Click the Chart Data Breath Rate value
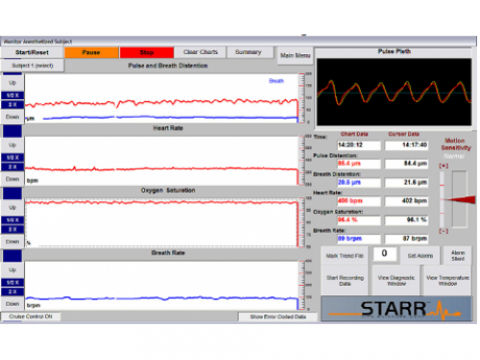The height and width of the screenshot is (360, 480). click(x=359, y=239)
